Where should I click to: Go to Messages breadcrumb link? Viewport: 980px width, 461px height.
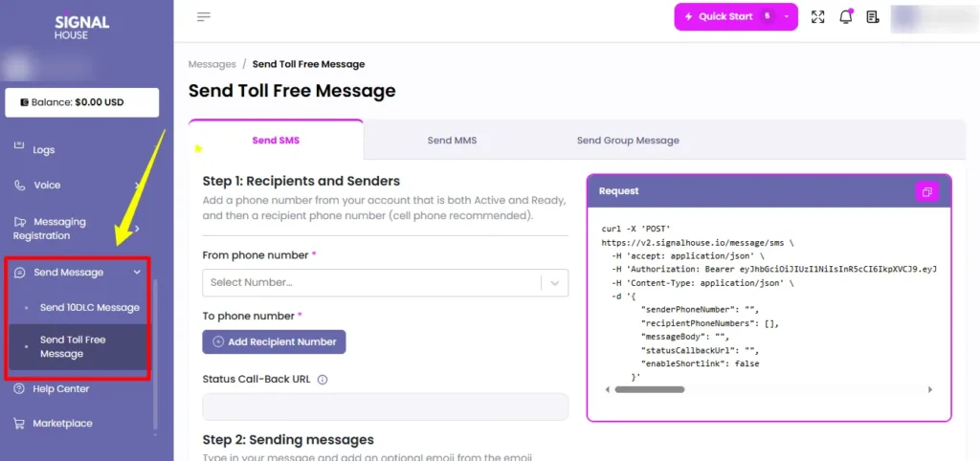(x=212, y=64)
